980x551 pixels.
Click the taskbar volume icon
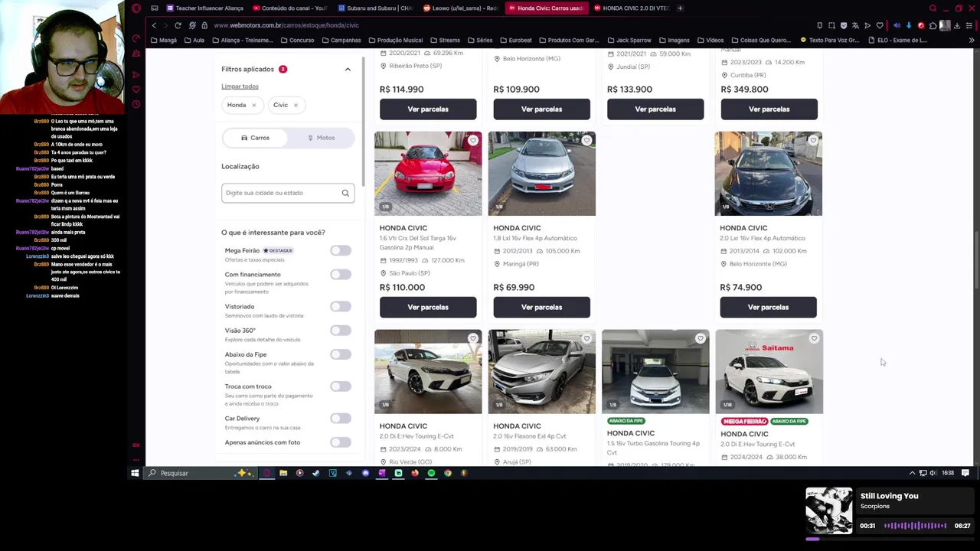point(933,473)
